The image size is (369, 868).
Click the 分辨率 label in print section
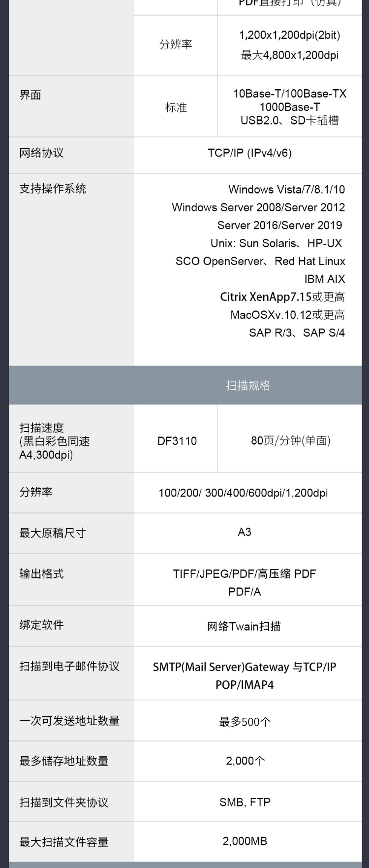coord(176,45)
